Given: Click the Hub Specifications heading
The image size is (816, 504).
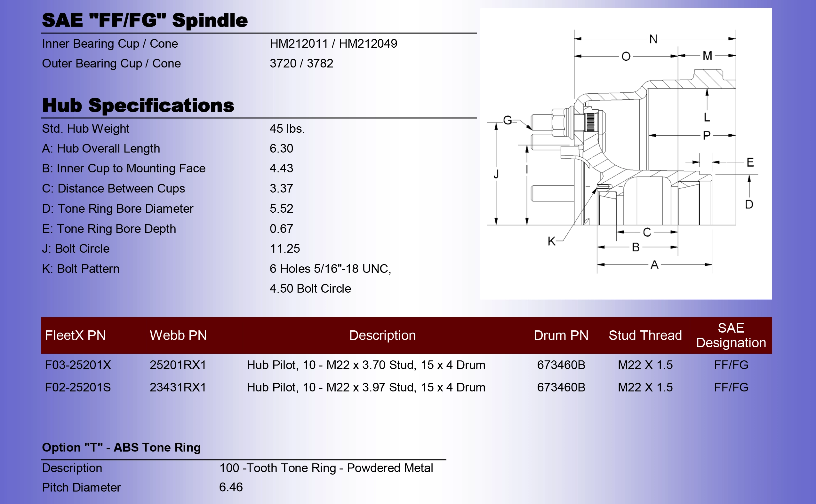Looking at the screenshot, I should (138, 105).
